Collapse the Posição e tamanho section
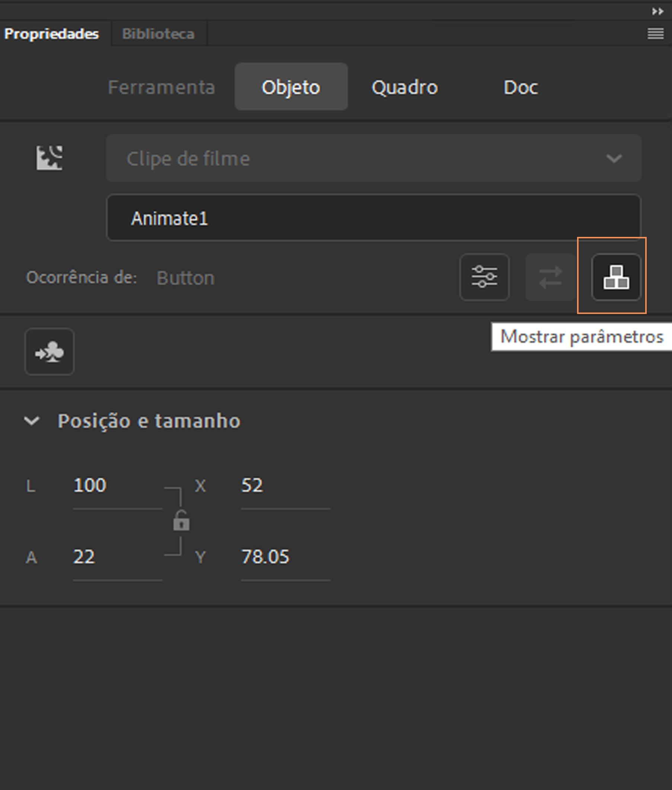 (32, 421)
